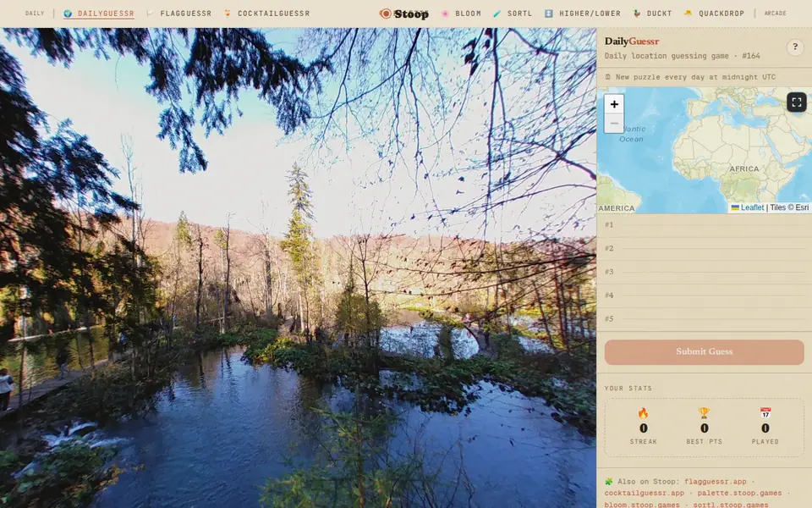The height and width of the screenshot is (508, 812).
Task: Open the Duckt game
Action: pos(652,14)
